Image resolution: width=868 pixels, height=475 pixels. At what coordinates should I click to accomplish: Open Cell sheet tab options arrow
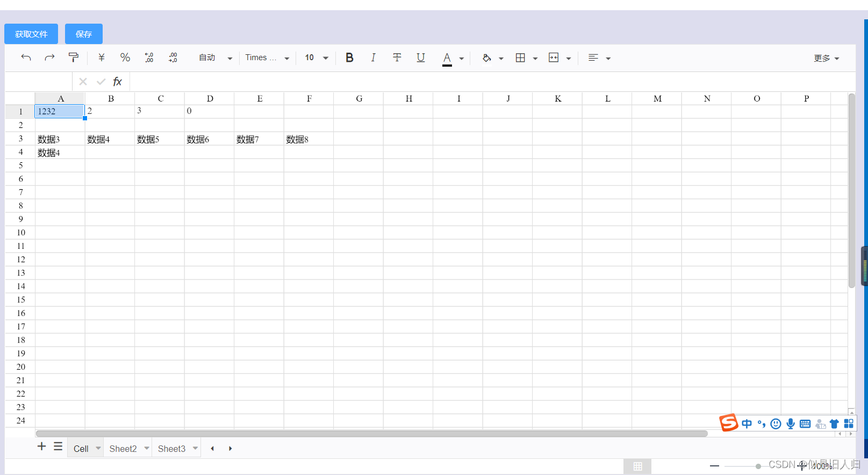98,448
